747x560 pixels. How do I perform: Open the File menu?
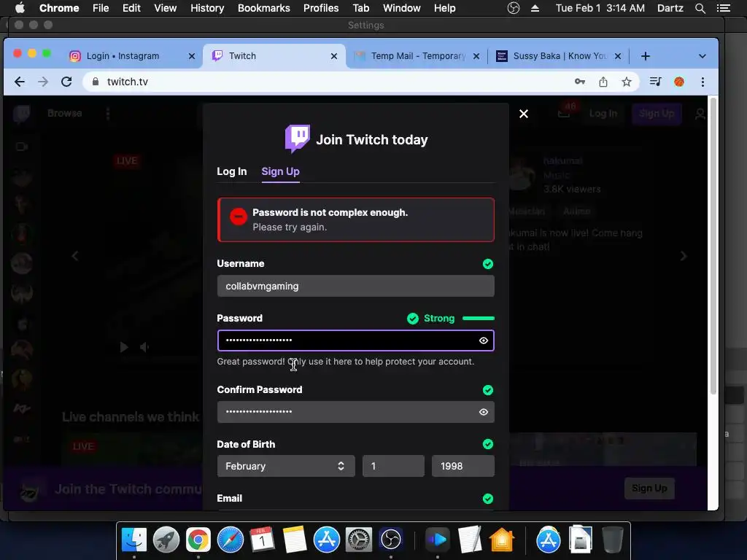pyautogui.click(x=101, y=8)
